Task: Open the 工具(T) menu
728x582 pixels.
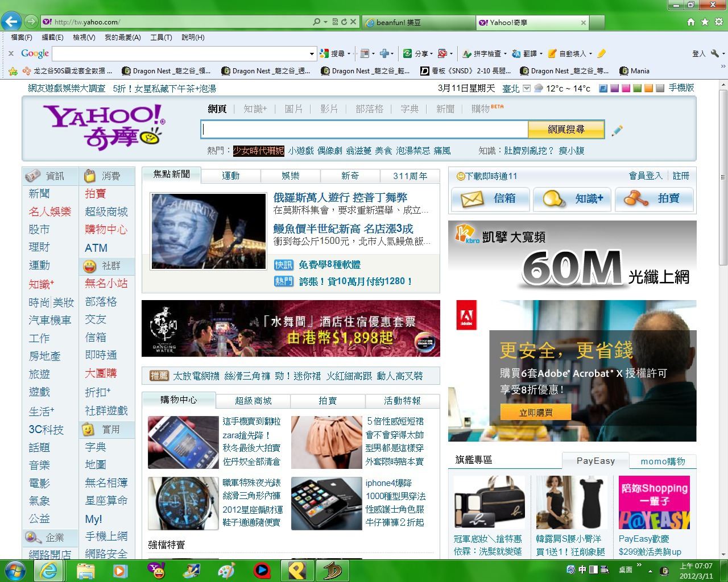Action: [161, 38]
